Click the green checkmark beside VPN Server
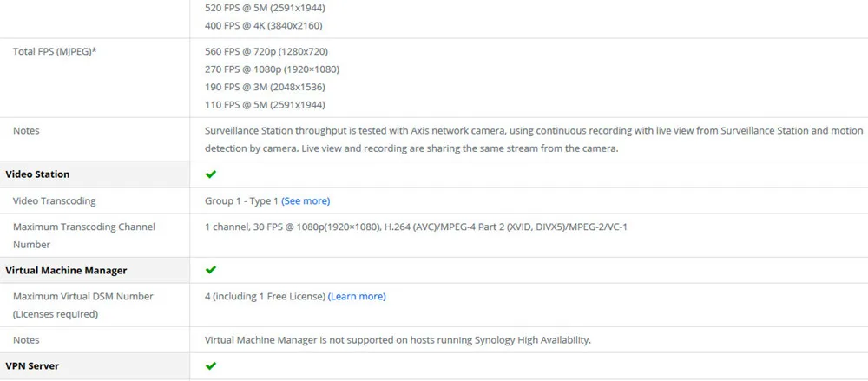The image size is (868, 381). click(x=210, y=365)
